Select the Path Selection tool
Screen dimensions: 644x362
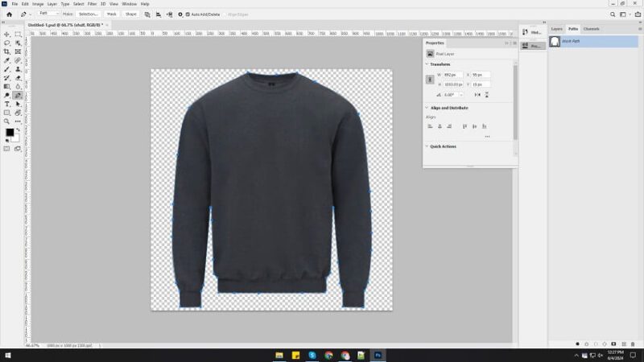pos(18,105)
